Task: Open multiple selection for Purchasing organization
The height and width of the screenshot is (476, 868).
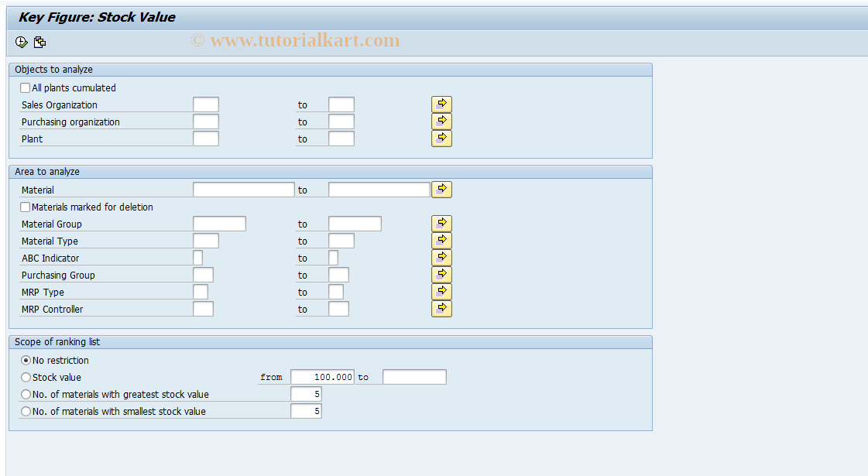Action: click(x=441, y=121)
